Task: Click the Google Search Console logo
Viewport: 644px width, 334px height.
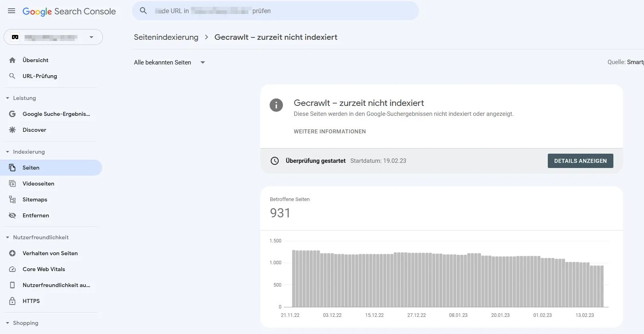Action: (69, 12)
